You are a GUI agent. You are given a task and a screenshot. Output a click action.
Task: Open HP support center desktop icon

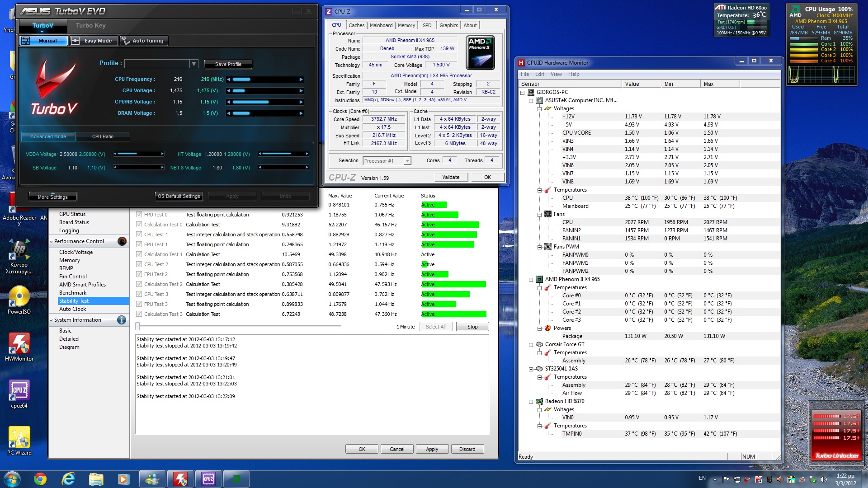tap(19, 257)
